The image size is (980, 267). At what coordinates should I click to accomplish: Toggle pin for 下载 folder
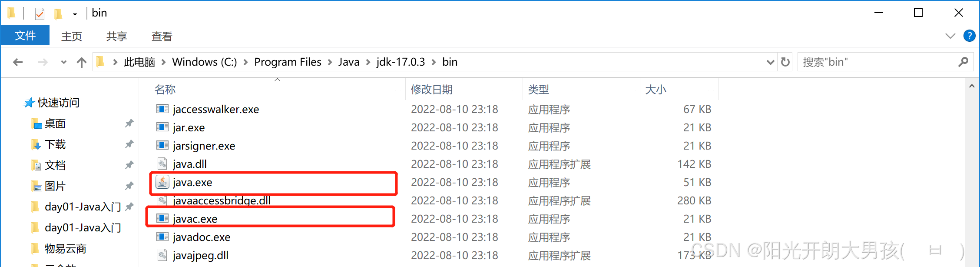(129, 144)
